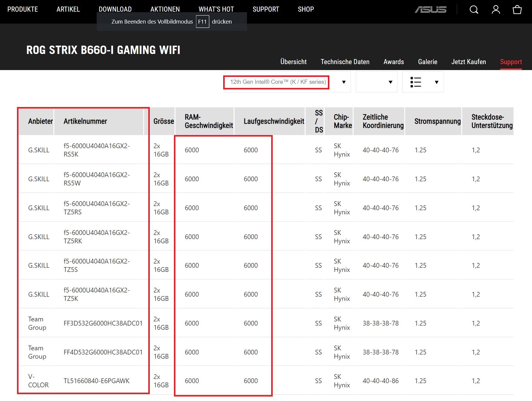The image size is (532, 401).
Task: Select part number TL51660840-E6PGAWK
Action: pyautogui.click(x=96, y=381)
